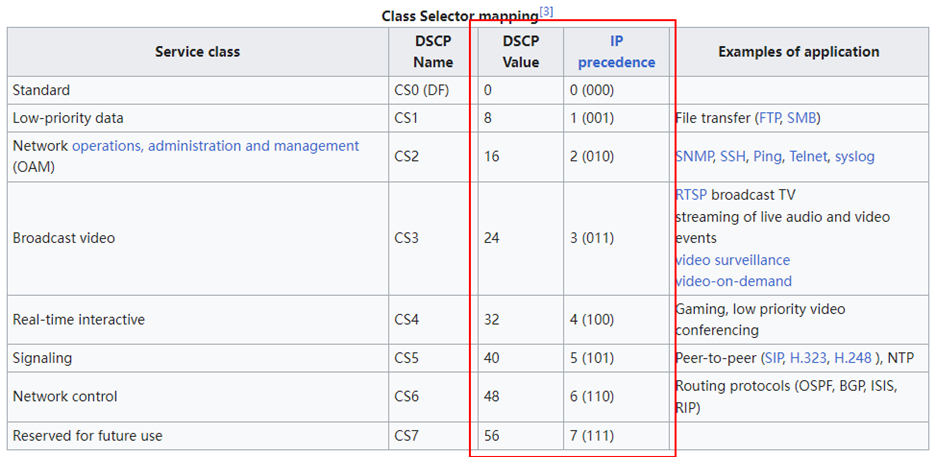The width and height of the screenshot is (936, 457).
Task: Follow the video surveillance link
Action: (x=732, y=260)
